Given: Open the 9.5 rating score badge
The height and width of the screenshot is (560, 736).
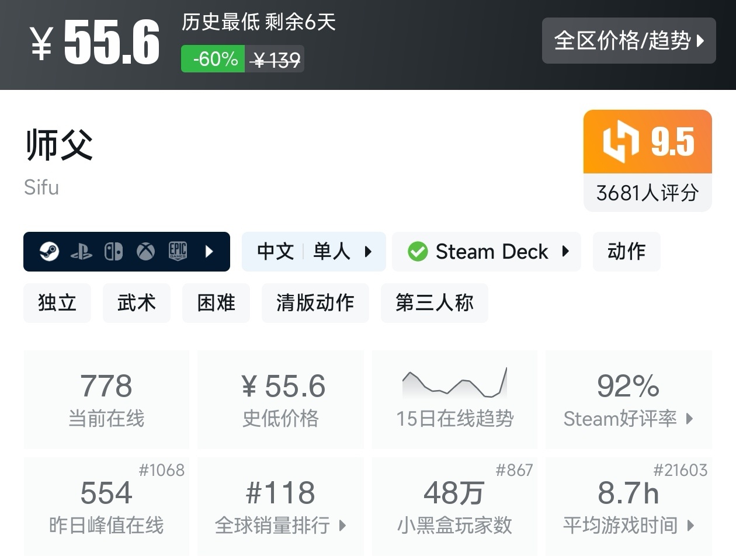Looking at the screenshot, I should tap(647, 142).
